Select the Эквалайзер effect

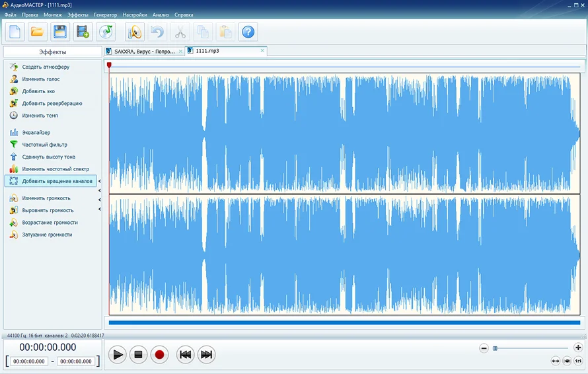36,133
